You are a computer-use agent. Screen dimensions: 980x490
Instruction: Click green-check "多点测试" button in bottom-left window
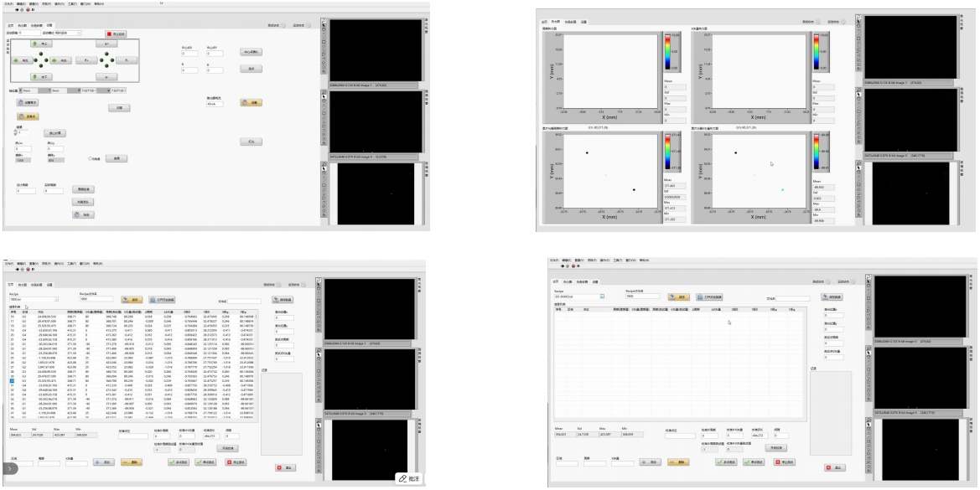(x=178, y=462)
